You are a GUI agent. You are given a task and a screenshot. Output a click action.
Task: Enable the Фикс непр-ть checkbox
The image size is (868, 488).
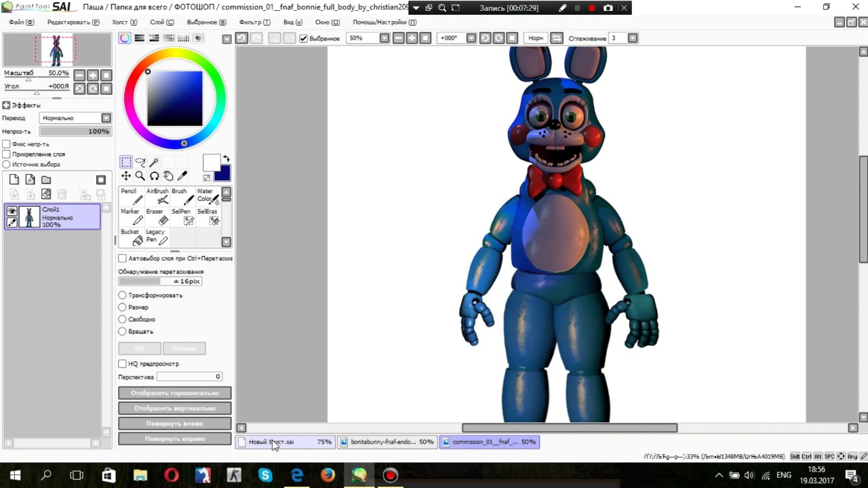(6, 144)
